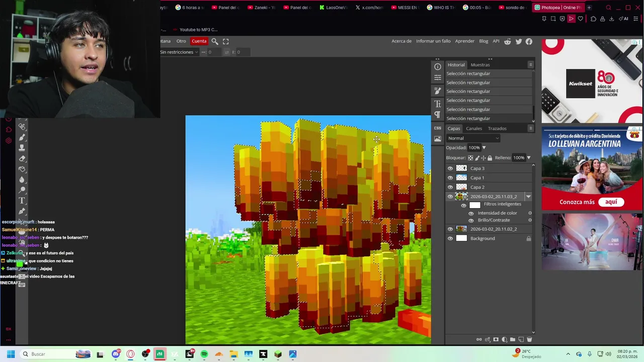
Task: Open Photopea Twitter link icon
Action: click(519, 41)
